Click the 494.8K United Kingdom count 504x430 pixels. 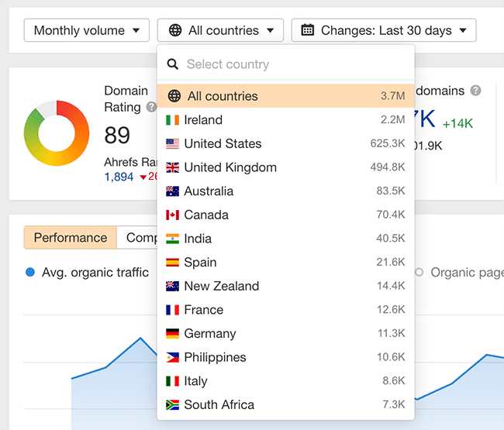(388, 167)
